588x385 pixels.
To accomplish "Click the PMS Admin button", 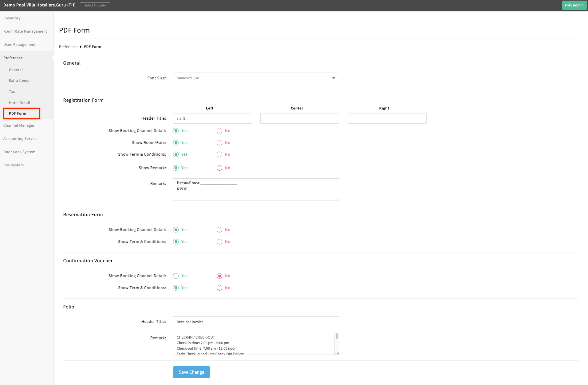I will click(x=574, y=5).
